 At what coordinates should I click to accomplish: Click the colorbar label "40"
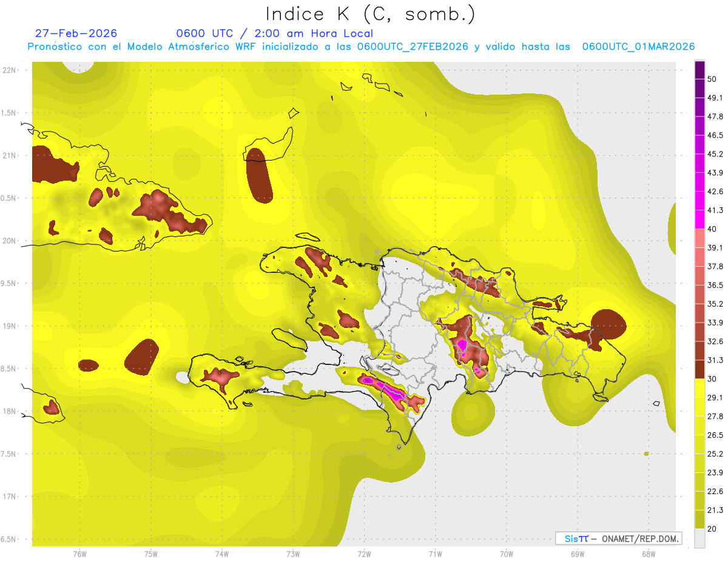point(713,229)
